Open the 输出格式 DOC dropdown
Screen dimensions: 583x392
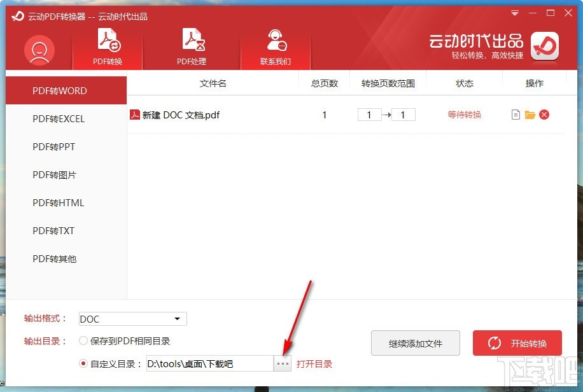click(132, 319)
